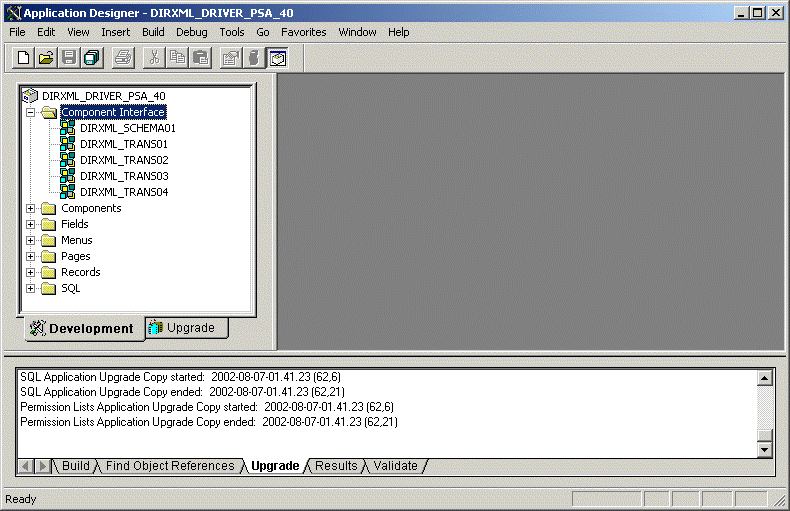Select the Component Interface tree label
The image size is (790, 511).
pyautogui.click(x=113, y=112)
